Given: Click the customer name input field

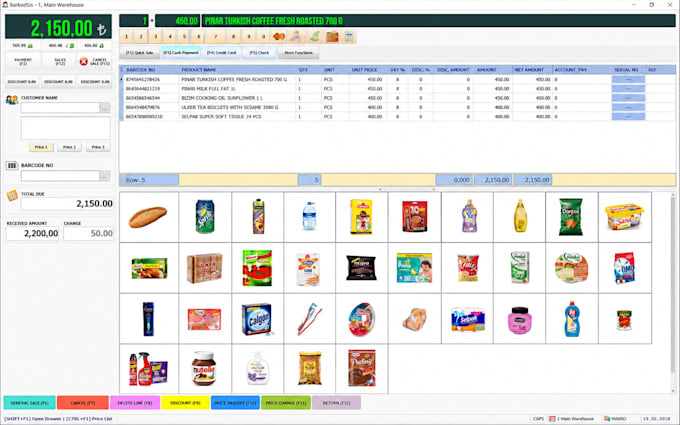Looking at the screenshot, I should pos(60,108).
